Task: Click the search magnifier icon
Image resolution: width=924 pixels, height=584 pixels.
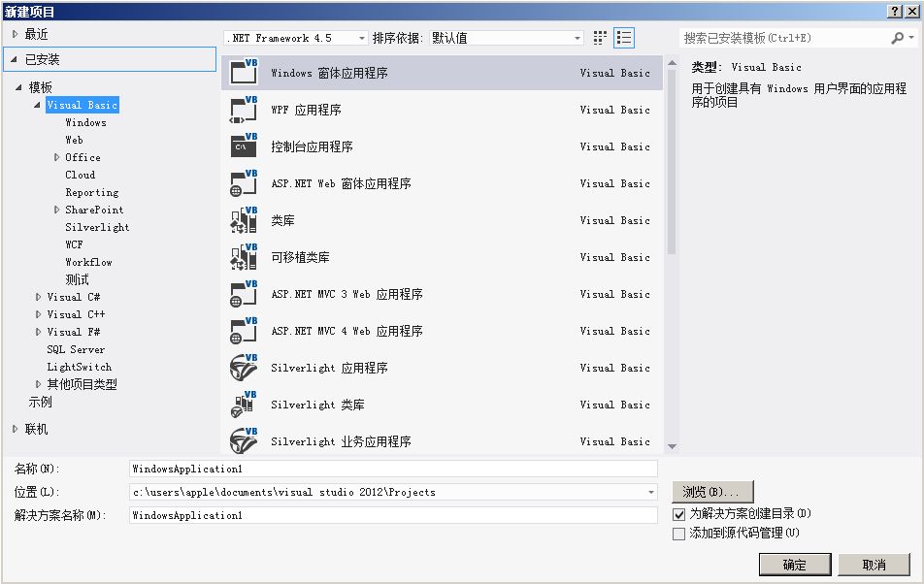Action: [x=898, y=38]
